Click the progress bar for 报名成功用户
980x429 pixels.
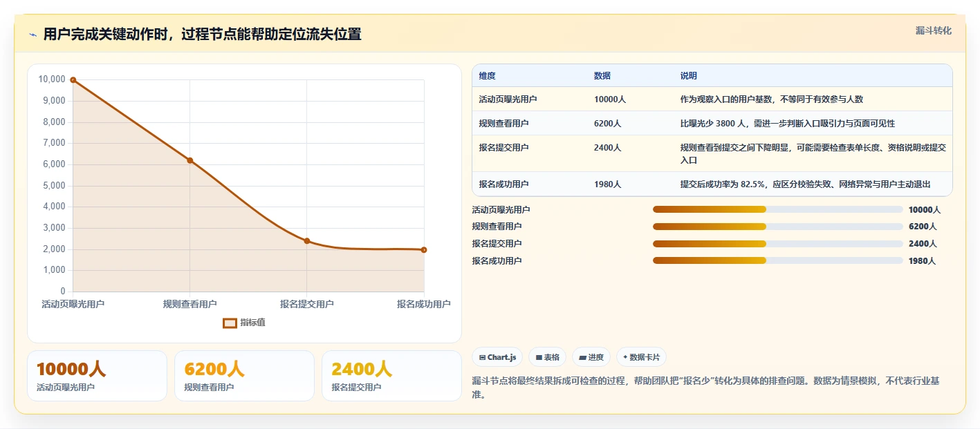[777, 260]
